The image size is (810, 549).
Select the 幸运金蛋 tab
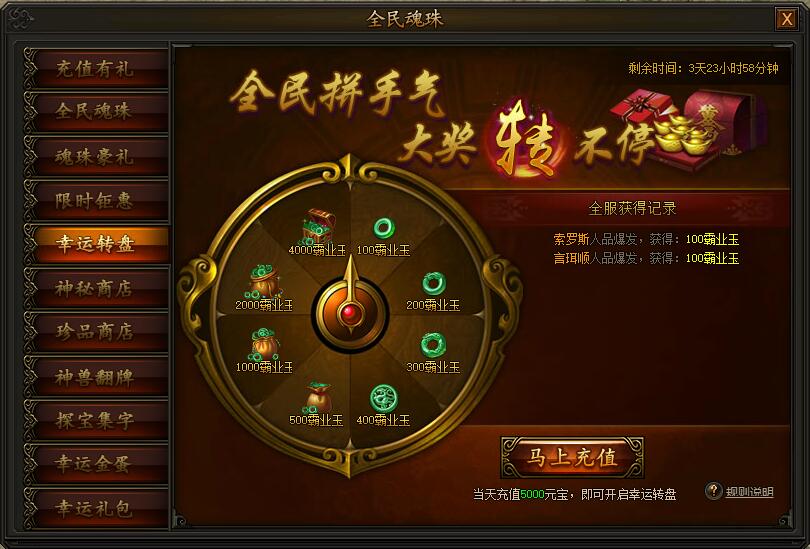[x=96, y=464]
